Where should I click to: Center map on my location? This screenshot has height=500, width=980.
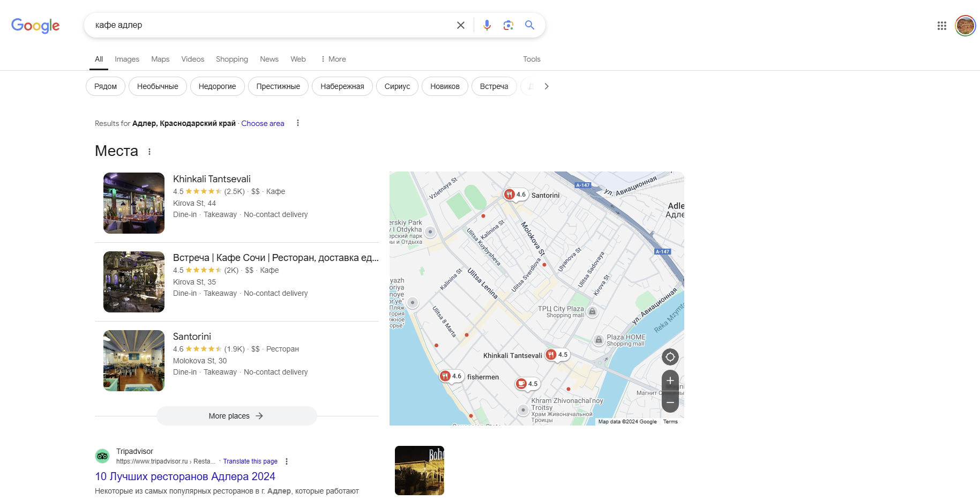(670, 357)
